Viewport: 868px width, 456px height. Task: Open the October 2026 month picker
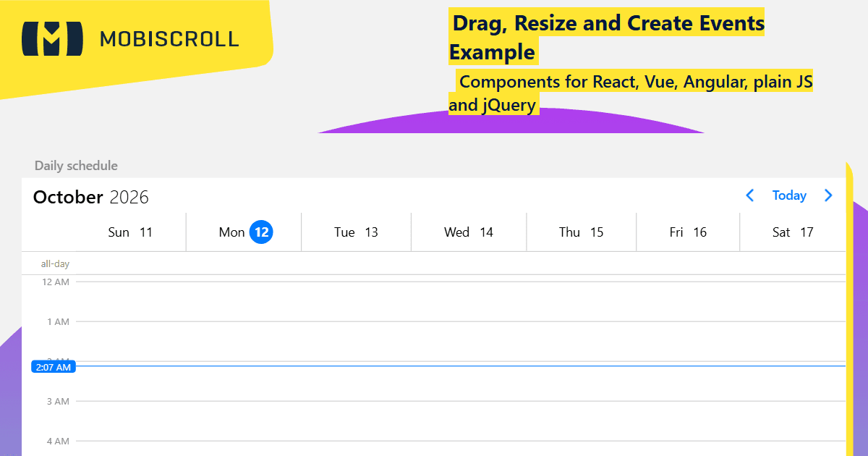pos(91,197)
